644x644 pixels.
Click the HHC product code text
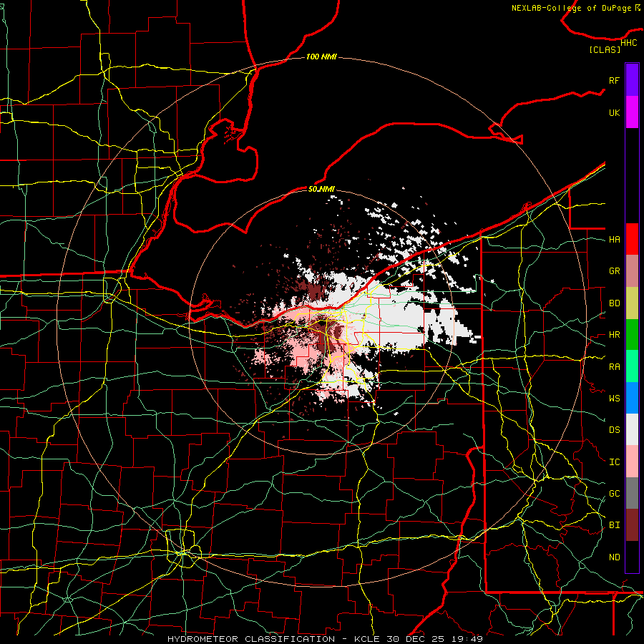click(628, 43)
